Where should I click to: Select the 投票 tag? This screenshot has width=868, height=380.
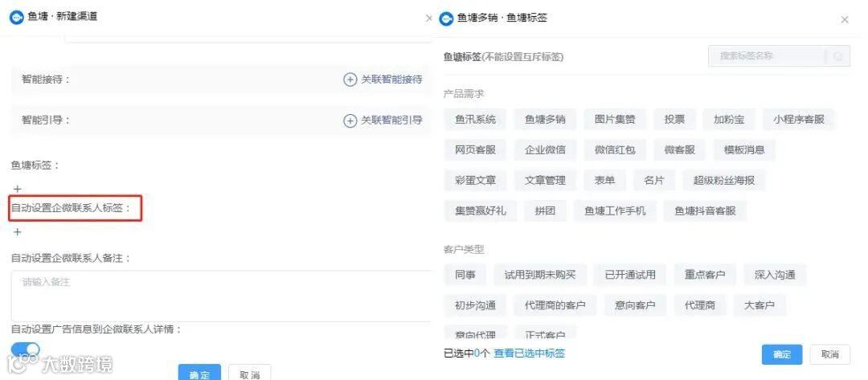[x=675, y=120]
